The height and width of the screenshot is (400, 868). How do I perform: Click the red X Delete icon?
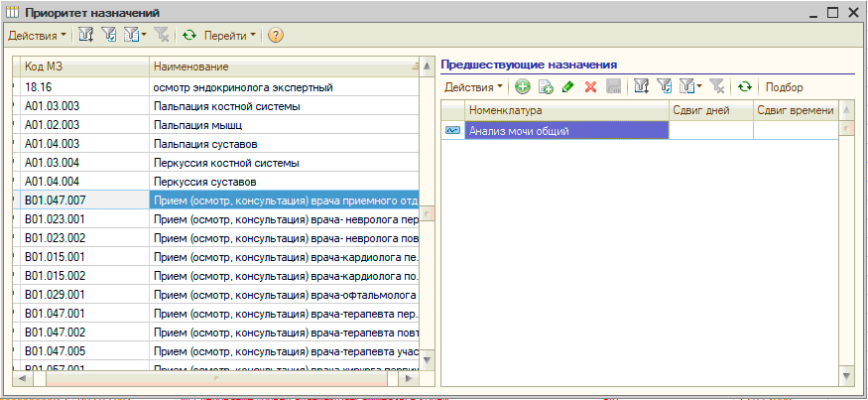point(590,87)
